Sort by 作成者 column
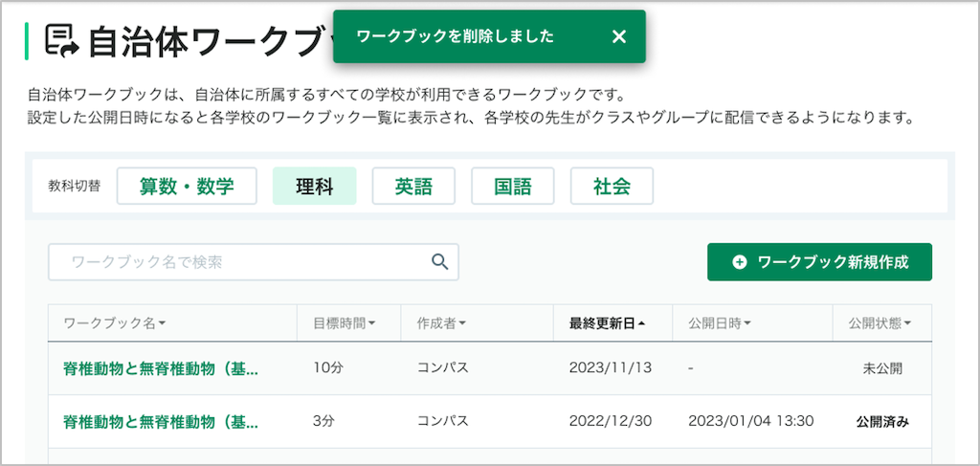 [441, 323]
